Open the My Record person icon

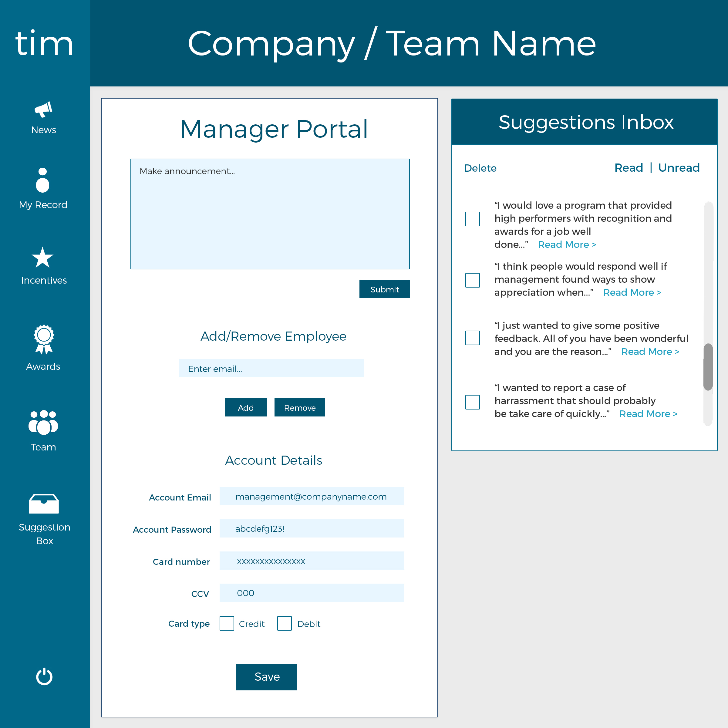point(42,180)
